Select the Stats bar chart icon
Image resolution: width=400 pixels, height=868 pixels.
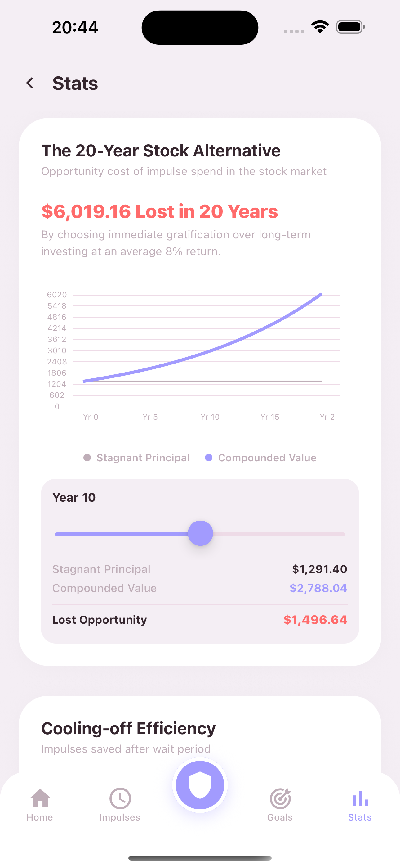tap(360, 798)
